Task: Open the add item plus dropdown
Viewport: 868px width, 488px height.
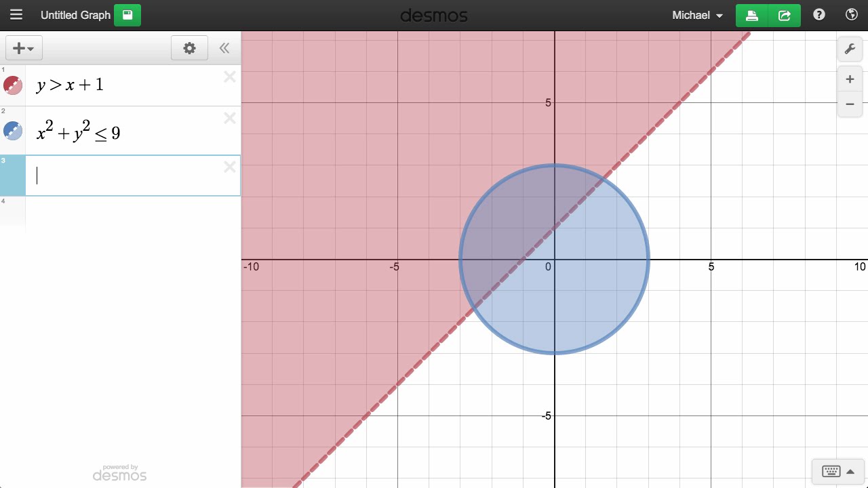Action: click(24, 48)
